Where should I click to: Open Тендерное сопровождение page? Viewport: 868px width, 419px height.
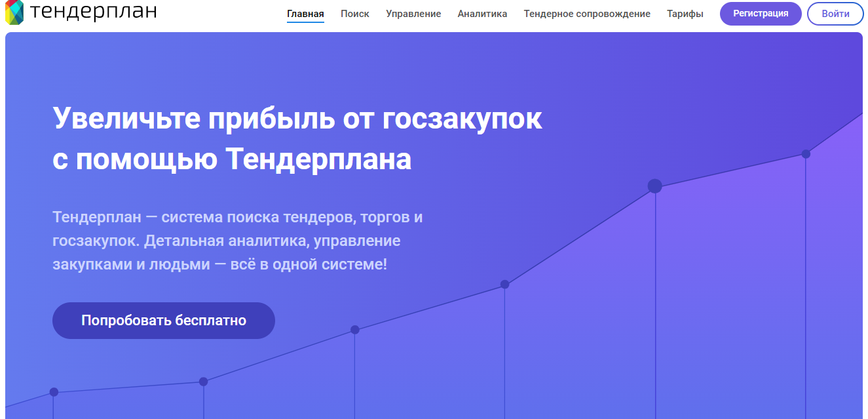587,14
